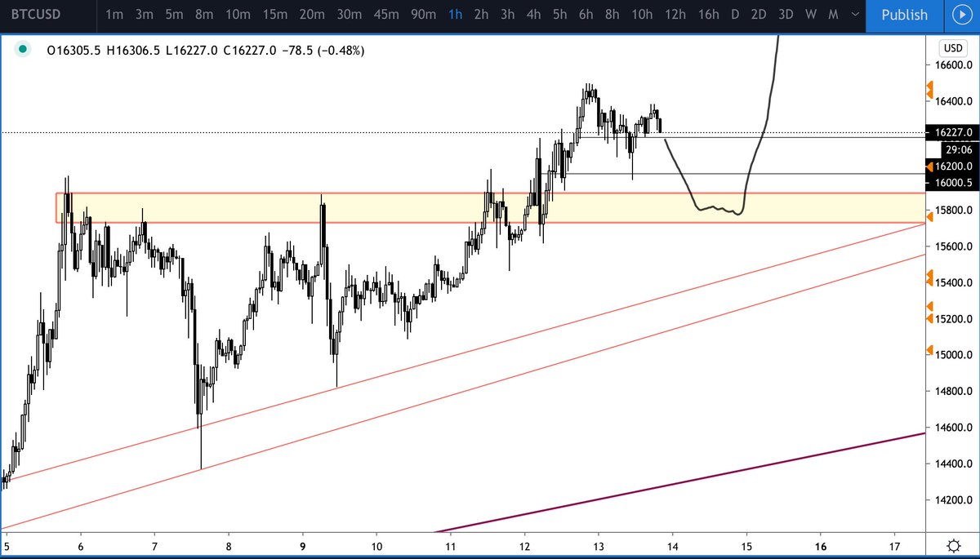Switch chart to 2D timeframe

click(759, 15)
